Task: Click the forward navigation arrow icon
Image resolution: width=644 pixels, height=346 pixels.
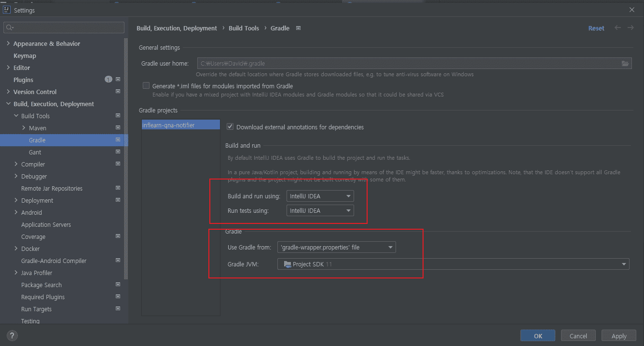Action: coord(630,28)
